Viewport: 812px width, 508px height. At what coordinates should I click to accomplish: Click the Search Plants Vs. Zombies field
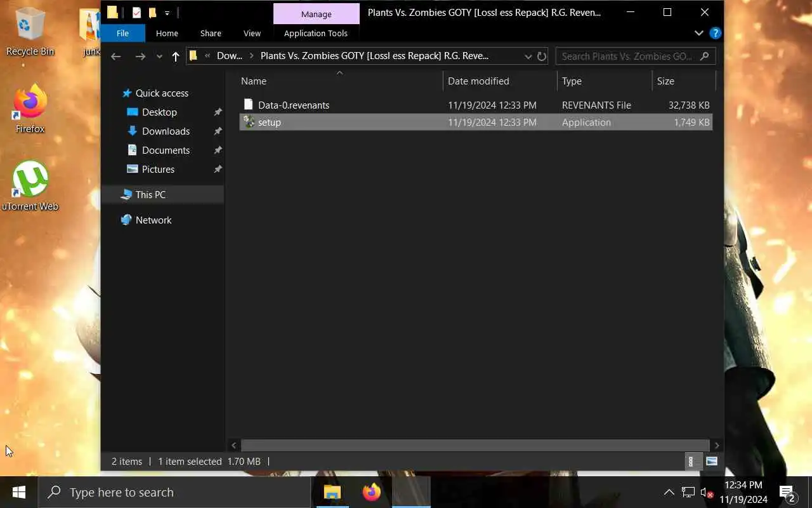pos(636,56)
